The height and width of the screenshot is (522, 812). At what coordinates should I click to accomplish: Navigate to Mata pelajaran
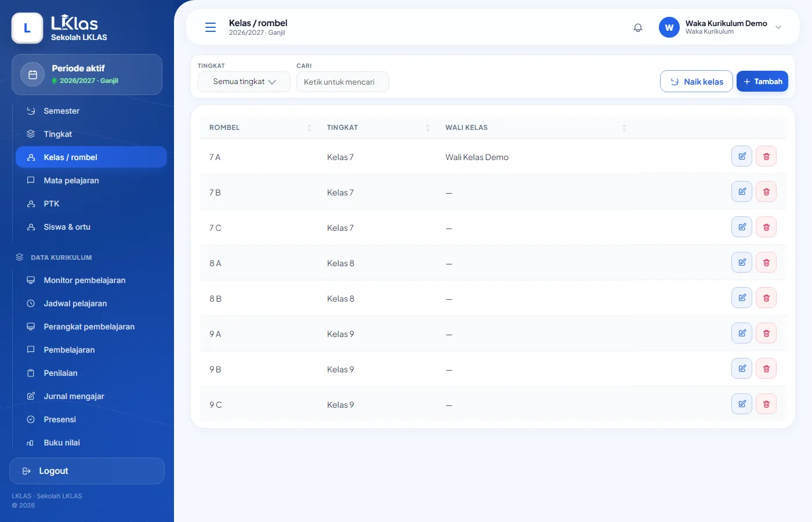pyautogui.click(x=91, y=180)
